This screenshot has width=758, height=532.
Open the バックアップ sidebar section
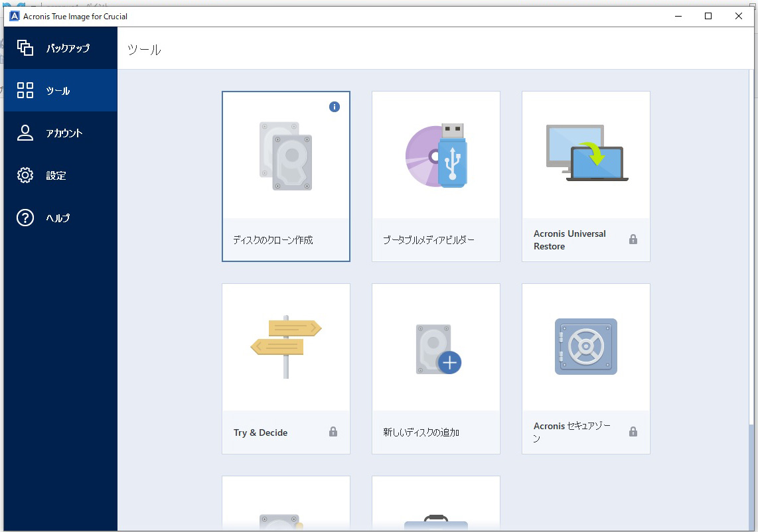coord(60,48)
